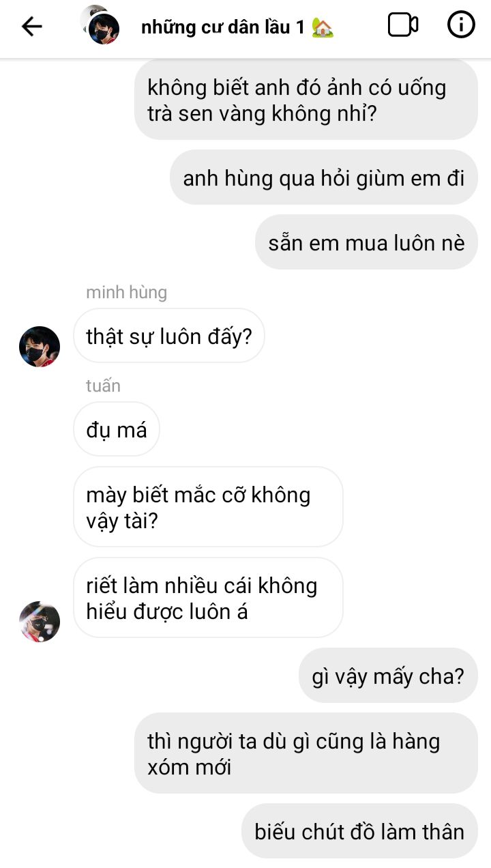Tap the 'mày biết mắc cỡ không vậy tài?' message
The height and width of the screenshot is (868, 491).
click(x=208, y=507)
